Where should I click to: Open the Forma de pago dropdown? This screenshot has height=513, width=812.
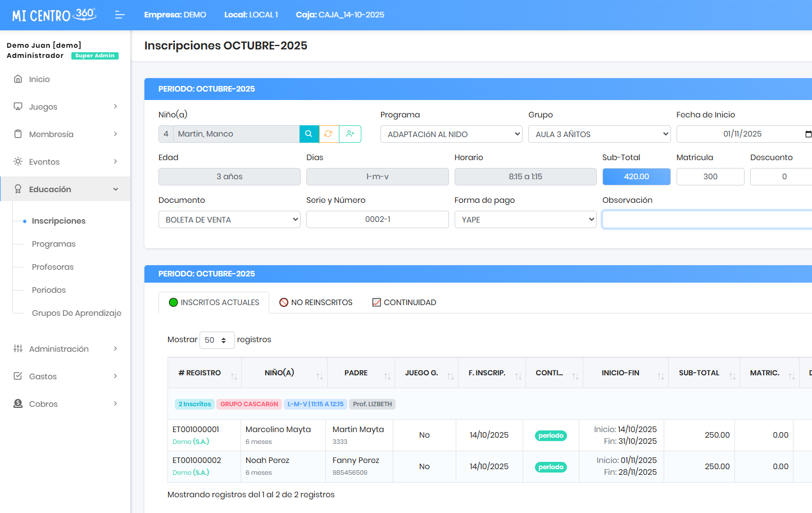(x=525, y=220)
